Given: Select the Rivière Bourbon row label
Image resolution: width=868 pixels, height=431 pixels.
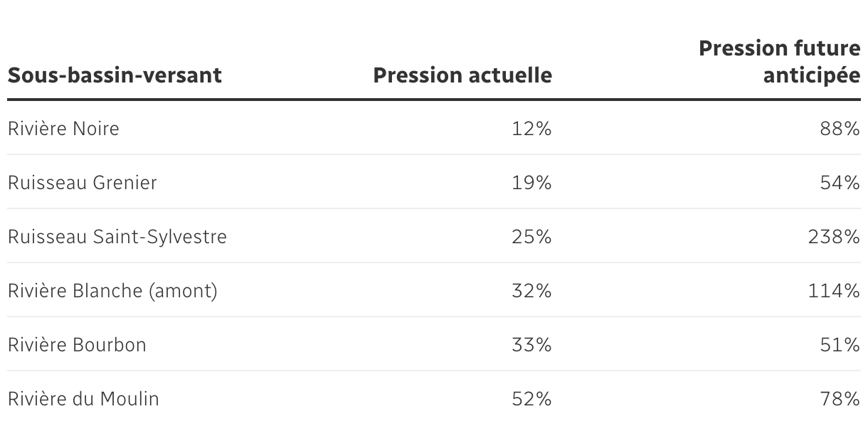Looking at the screenshot, I should click(x=77, y=345).
